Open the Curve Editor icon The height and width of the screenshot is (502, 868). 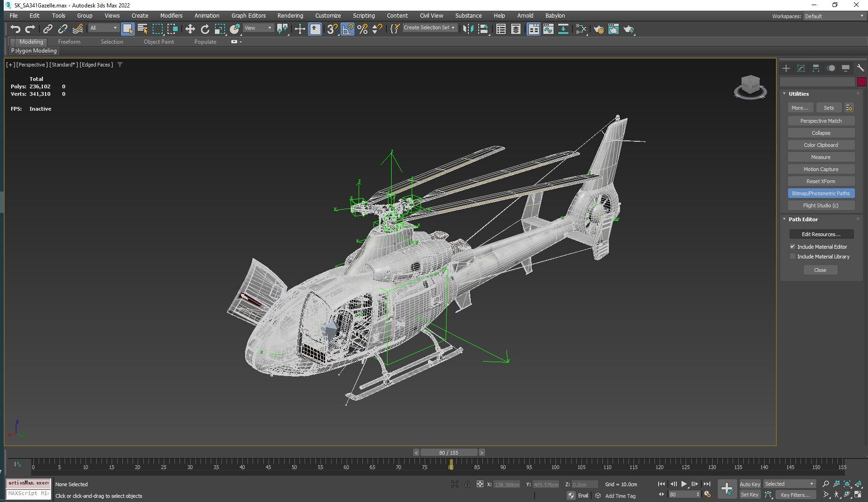coord(548,29)
